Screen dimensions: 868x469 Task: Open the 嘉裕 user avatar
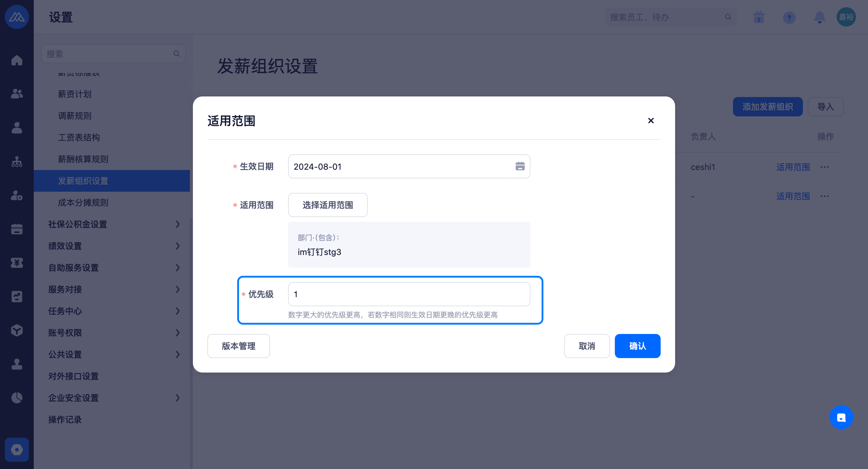coord(846,17)
